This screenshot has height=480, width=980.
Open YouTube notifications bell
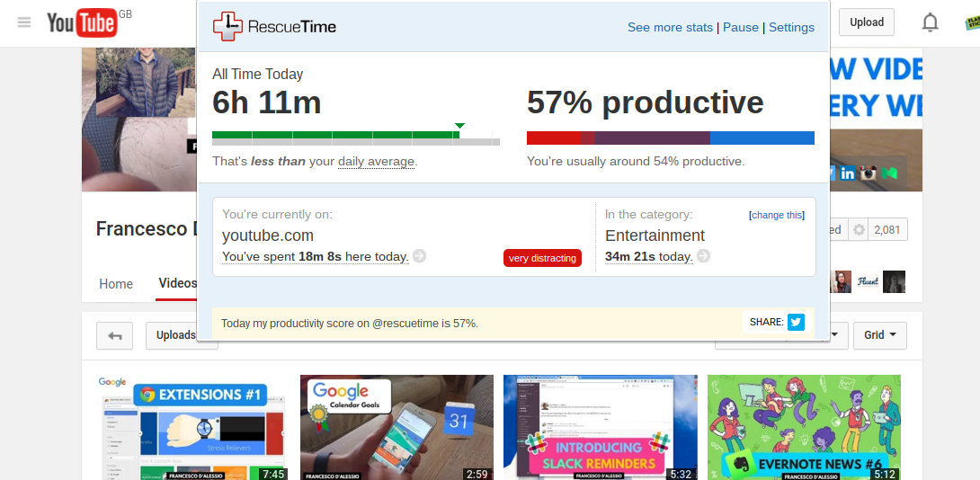point(930,22)
